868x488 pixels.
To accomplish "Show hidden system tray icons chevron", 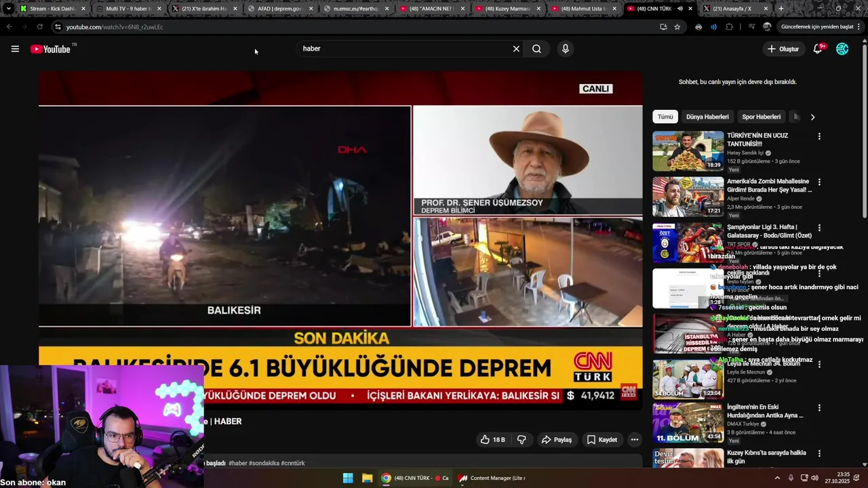I will [x=777, y=478].
